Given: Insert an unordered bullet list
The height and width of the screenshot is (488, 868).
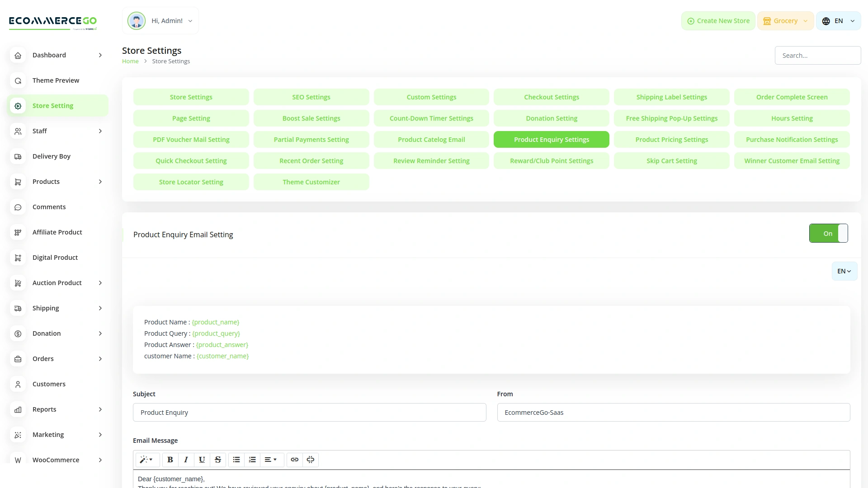Looking at the screenshot, I should (236, 460).
